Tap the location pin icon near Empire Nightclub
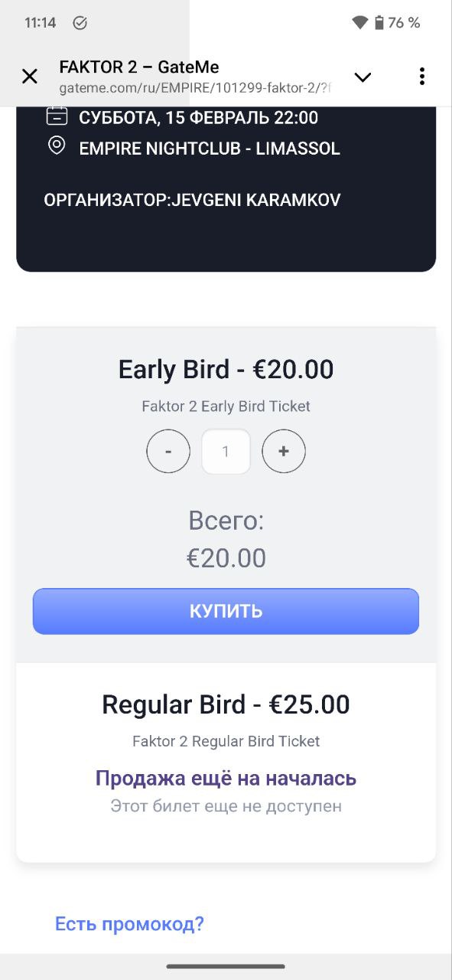 57,145
